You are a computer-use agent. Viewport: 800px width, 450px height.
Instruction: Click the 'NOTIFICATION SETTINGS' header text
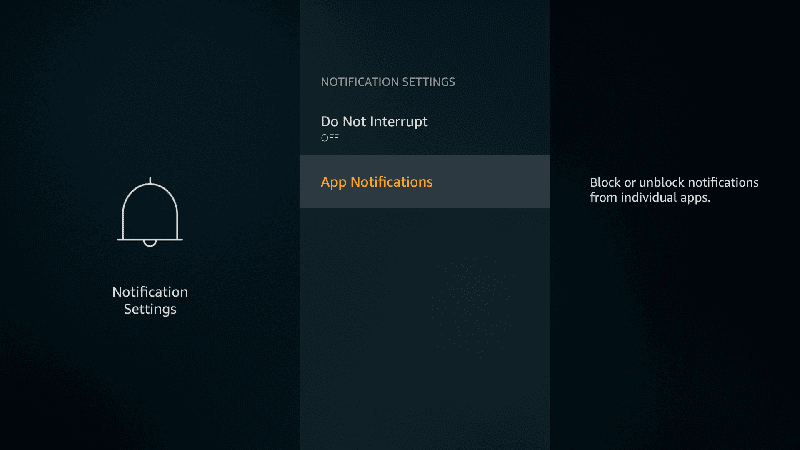point(388,82)
